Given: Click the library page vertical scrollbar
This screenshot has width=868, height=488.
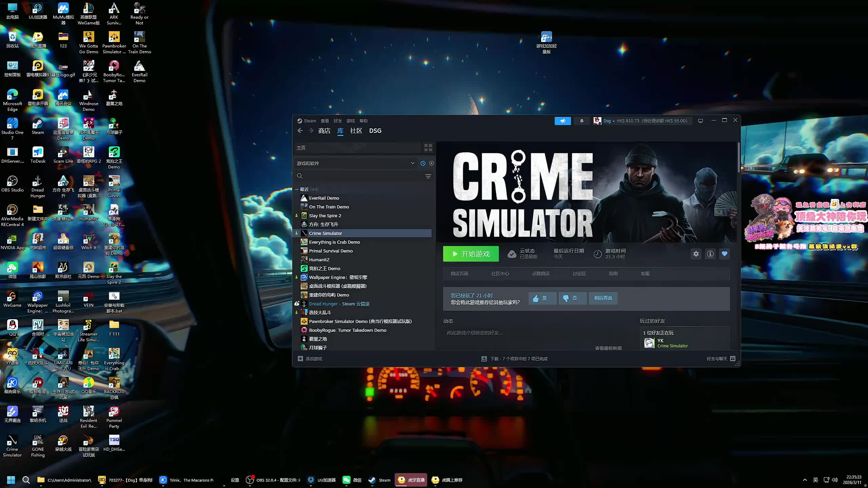Looking at the screenshot, I should pos(738,157).
